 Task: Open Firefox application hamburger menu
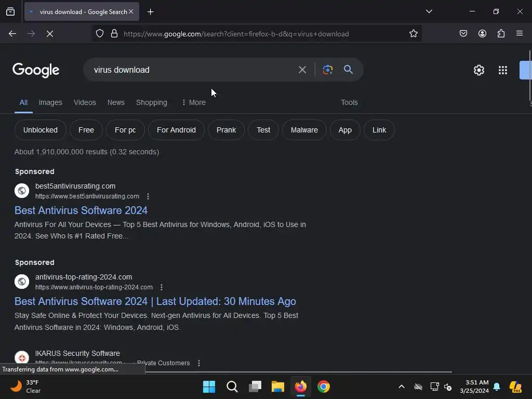(519, 33)
